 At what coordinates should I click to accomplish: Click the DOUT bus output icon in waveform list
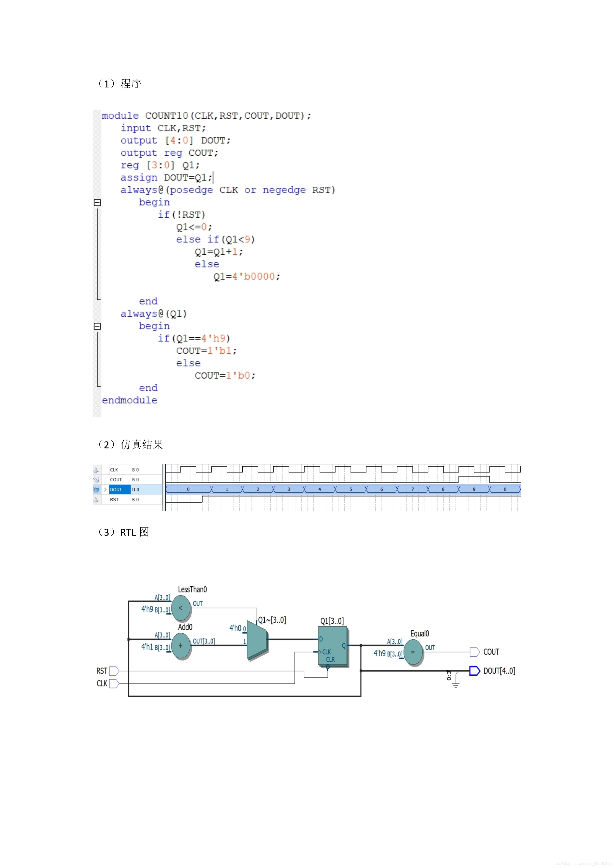(x=96, y=489)
